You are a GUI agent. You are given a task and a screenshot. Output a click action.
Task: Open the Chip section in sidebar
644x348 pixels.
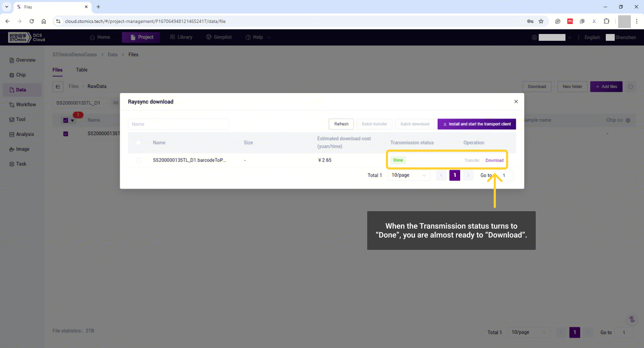pos(21,75)
